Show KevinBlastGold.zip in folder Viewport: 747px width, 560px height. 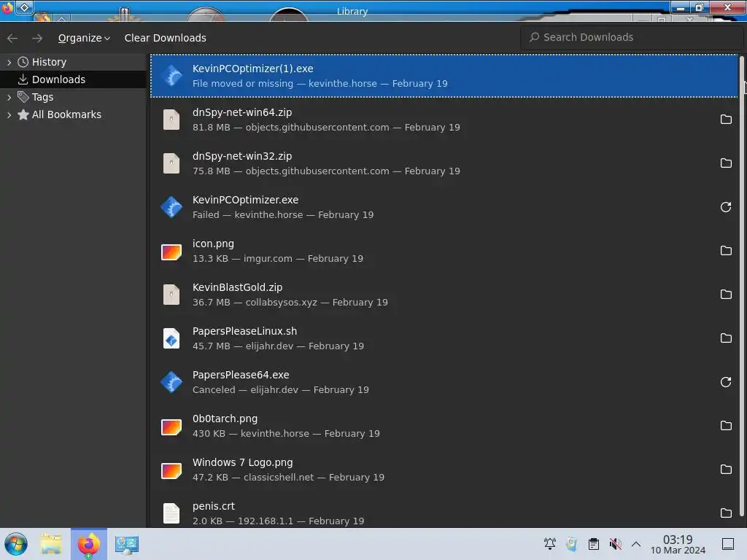click(x=726, y=295)
